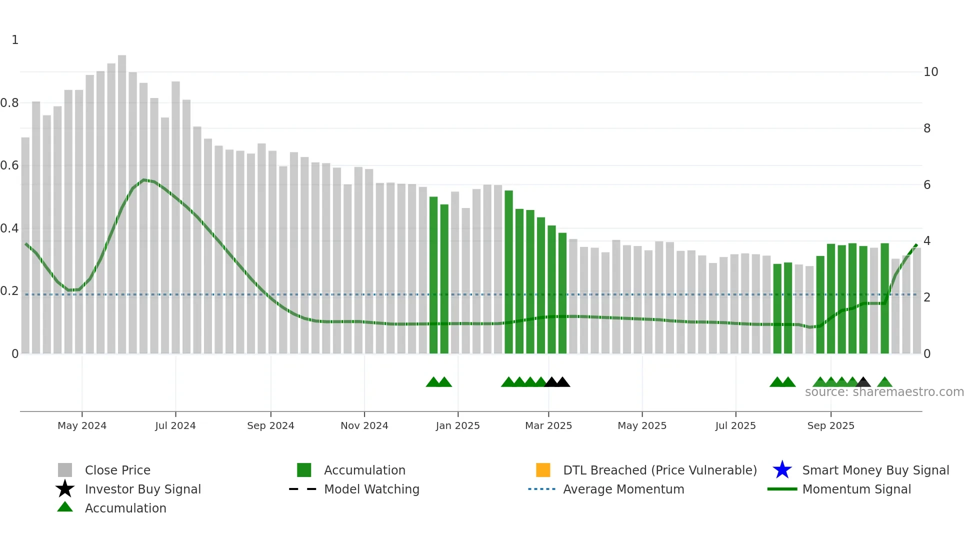Click the Jan 2025 axis label
The width and height of the screenshot is (980, 551).
tap(457, 425)
